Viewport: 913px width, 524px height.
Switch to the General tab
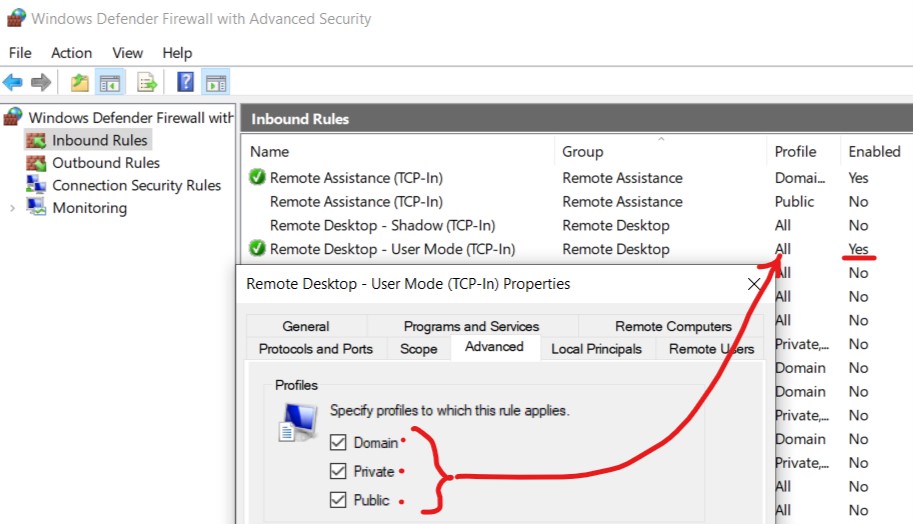[x=306, y=326]
